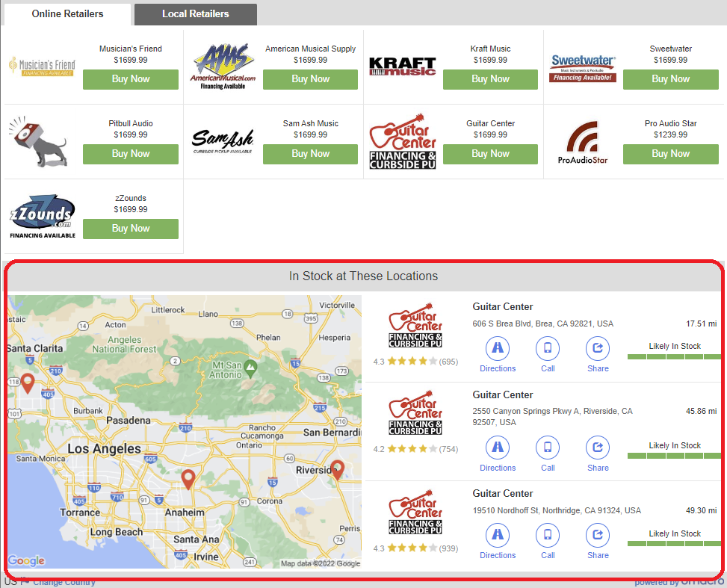Get directions to Riverside Guitar Center

click(498, 454)
